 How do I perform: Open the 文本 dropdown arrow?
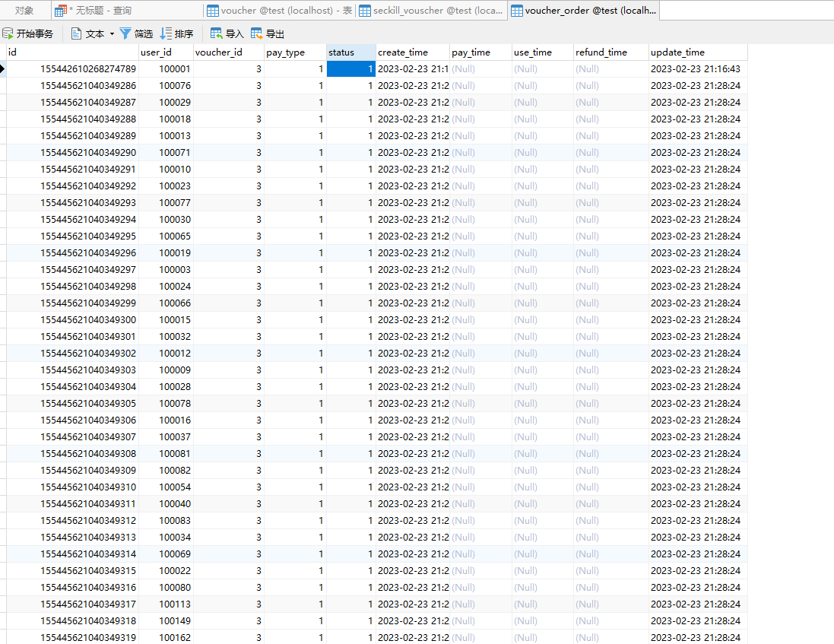112,33
